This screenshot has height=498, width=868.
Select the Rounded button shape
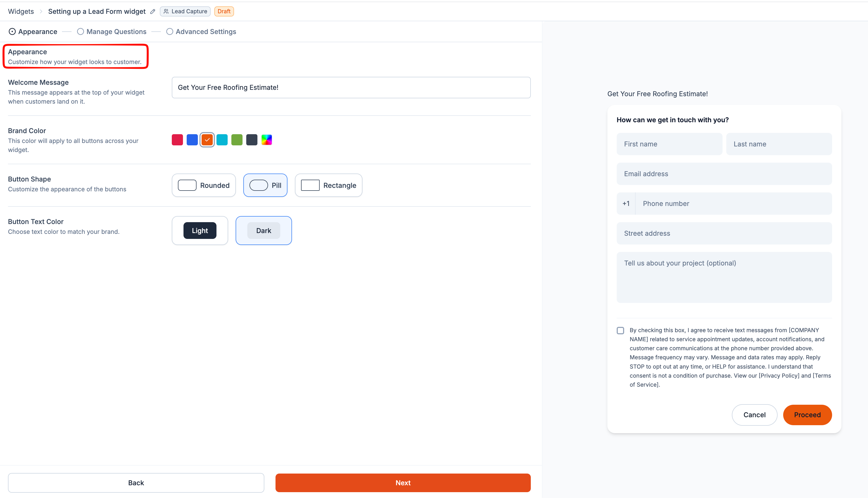pyautogui.click(x=204, y=185)
